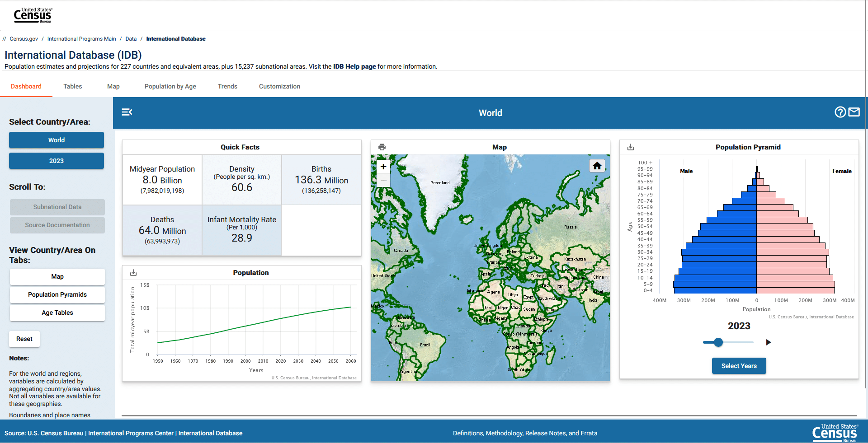
Task: Click the email envelope icon
Action: (x=854, y=112)
